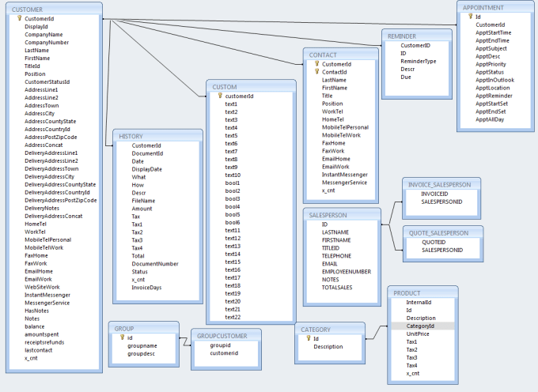Viewport: 538px width, 392px height.
Task: Select the Description field in CATEGORY
Action: pyautogui.click(x=328, y=346)
